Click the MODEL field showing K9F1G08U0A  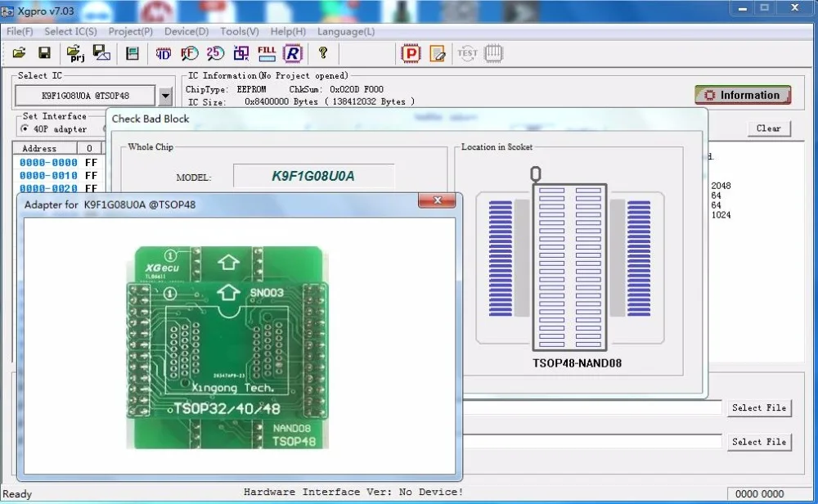tap(313, 176)
